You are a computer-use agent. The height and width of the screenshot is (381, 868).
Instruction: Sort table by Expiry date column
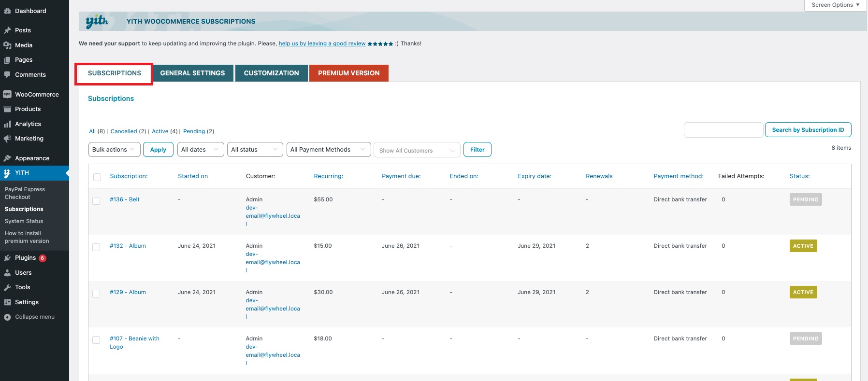tap(535, 176)
